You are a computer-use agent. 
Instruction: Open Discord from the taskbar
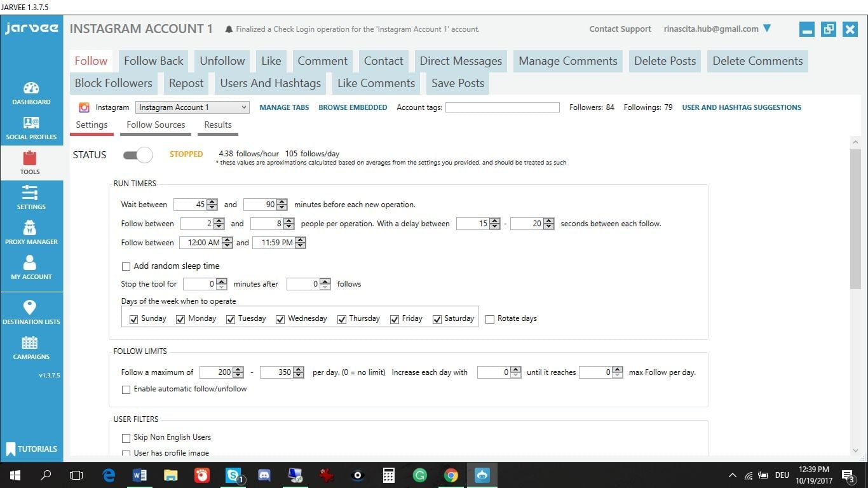[264, 475]
